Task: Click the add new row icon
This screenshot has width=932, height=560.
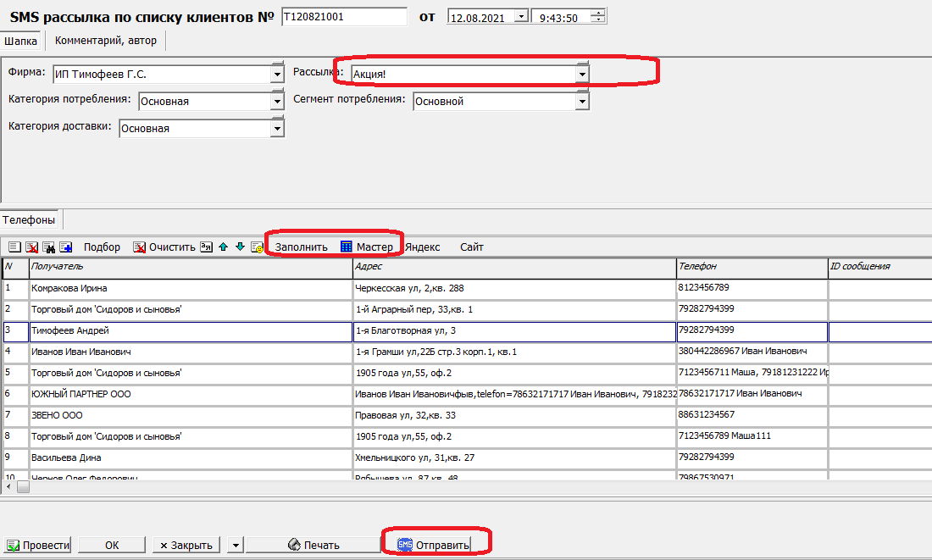Action: click(x=14, y=247)
